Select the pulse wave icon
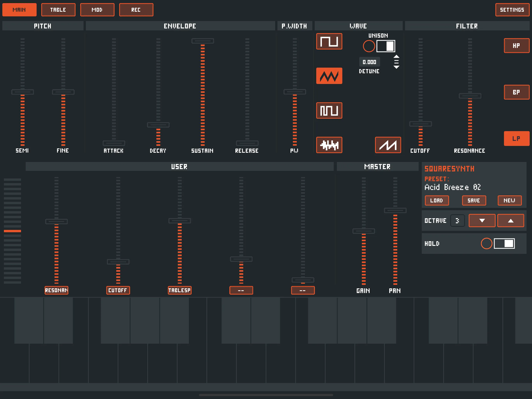 pyautogui.click(x=329, y=110)
